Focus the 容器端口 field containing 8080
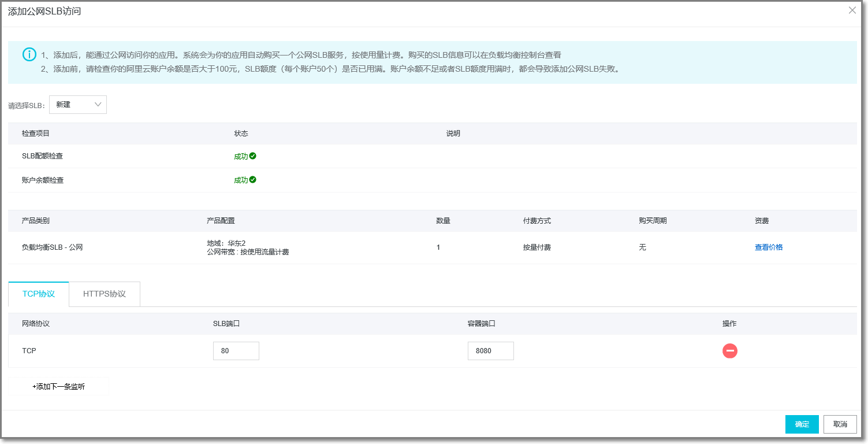The image size is (868, 444). [490, 351]
